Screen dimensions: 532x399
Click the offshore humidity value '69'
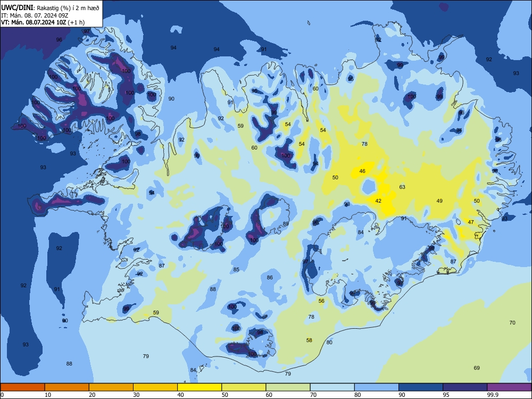tap(477, 368)
